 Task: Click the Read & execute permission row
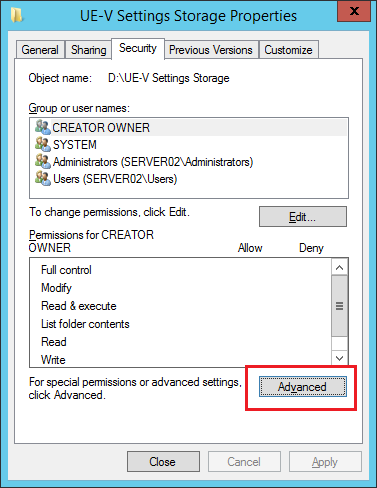point(180,306)
